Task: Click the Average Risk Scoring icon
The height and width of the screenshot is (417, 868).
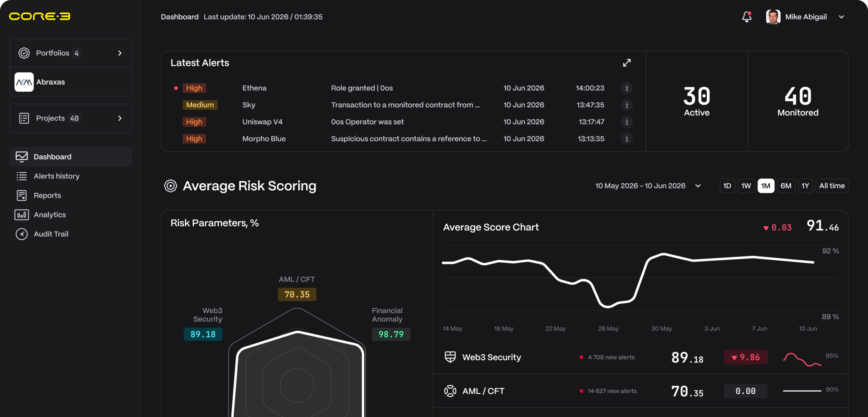Action: 170,186
